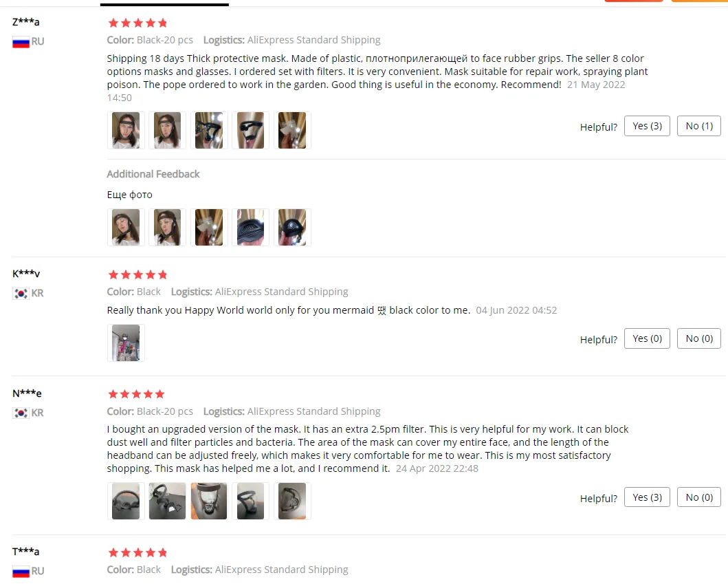Click the five-star rating of Z***a's review
This screenshot has height=584, width=728.
(137, 23)
